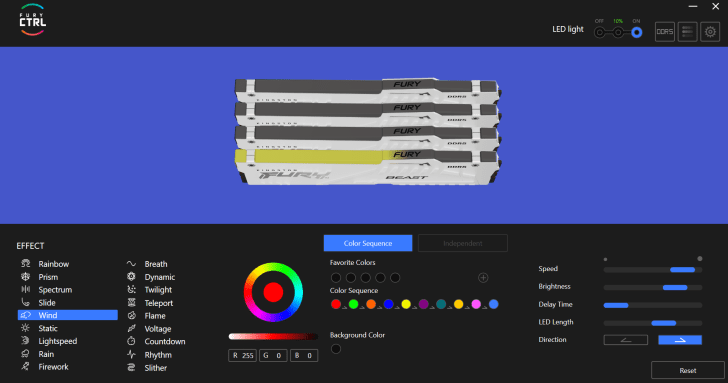Click the FURY CTRL logo
The image size is (728, 383).
(x=32, y=20)
